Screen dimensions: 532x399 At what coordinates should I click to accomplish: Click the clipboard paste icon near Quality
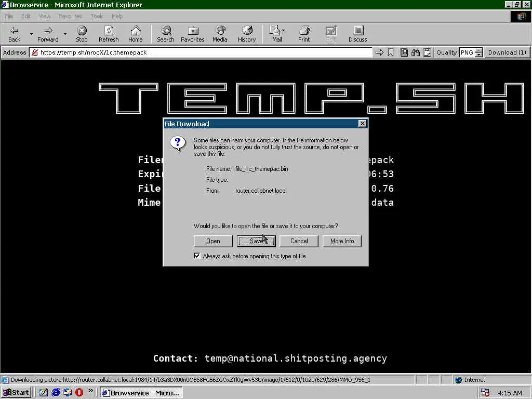coord(427,52)
